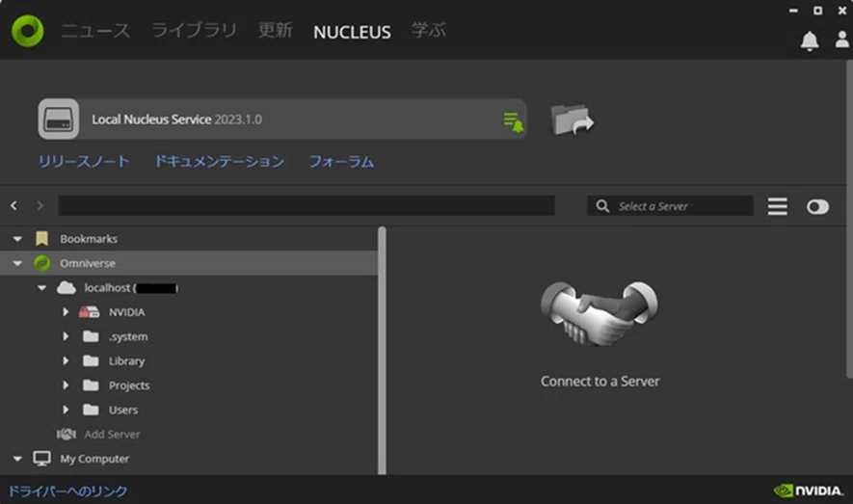Select the Users folder name
Image resolution: width=853 pixels, height=504 pixels.
click(x=123, y=410)
